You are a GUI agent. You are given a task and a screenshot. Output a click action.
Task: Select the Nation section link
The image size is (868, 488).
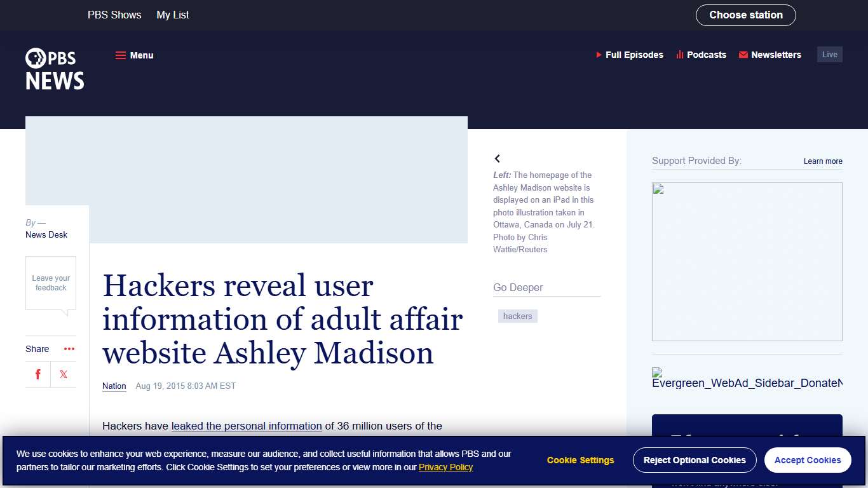pos(114,386)
